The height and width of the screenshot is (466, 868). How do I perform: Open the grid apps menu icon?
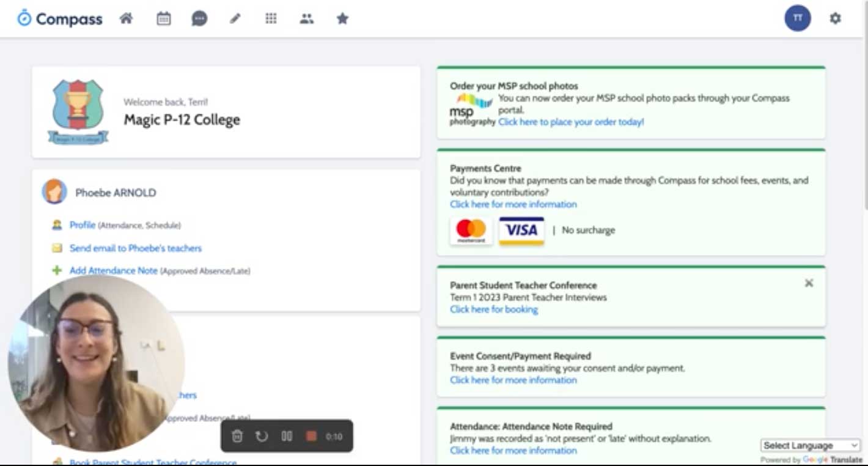tap(270, 18)
